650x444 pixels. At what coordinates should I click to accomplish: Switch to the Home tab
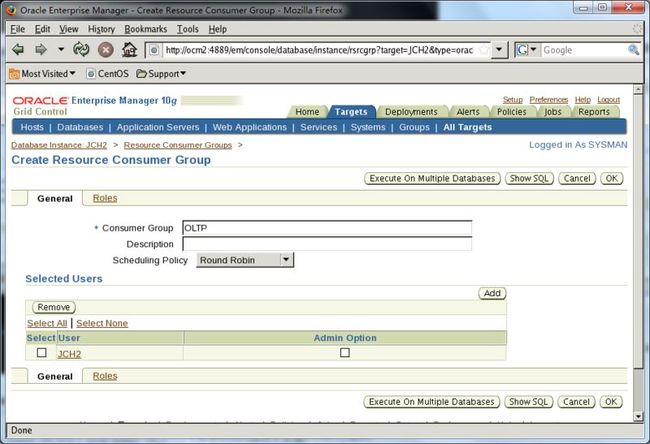(x=307, y=112)
